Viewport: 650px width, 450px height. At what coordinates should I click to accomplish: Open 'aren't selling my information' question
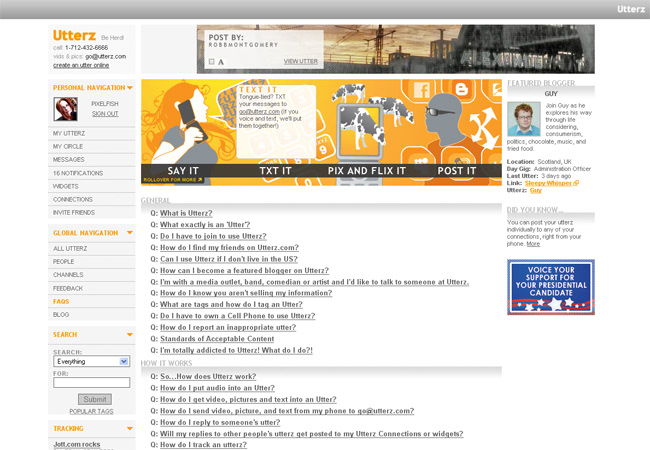[246, 293]
